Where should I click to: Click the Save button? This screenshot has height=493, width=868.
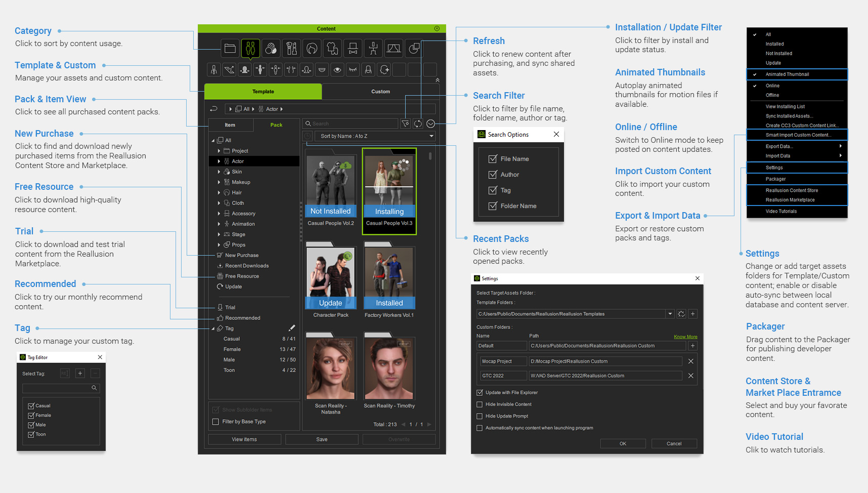tap(322, 439)
